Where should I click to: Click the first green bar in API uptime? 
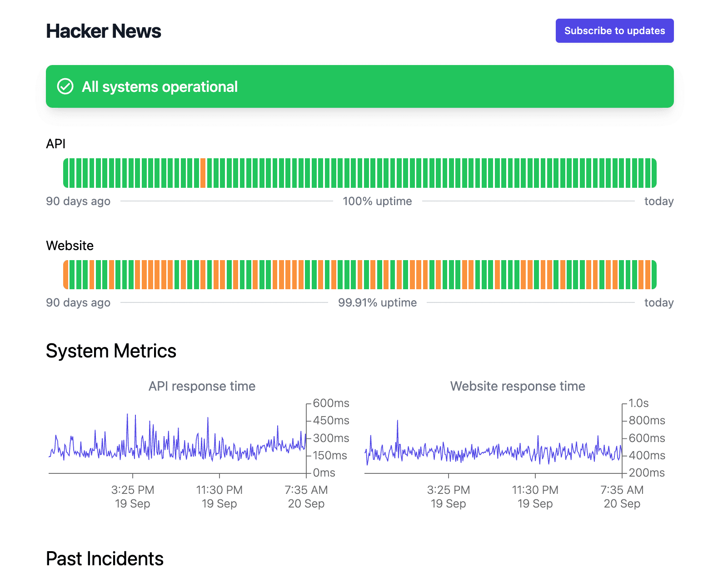click(66, 173)
